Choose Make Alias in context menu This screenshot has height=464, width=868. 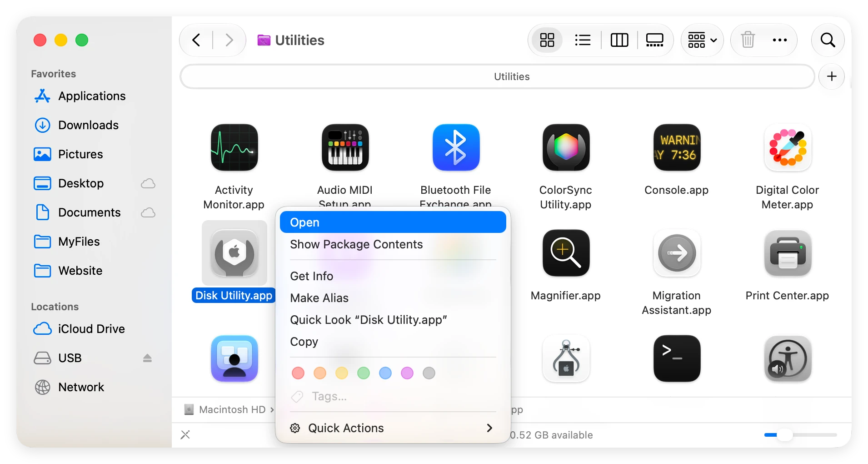(x=393, y=298)
